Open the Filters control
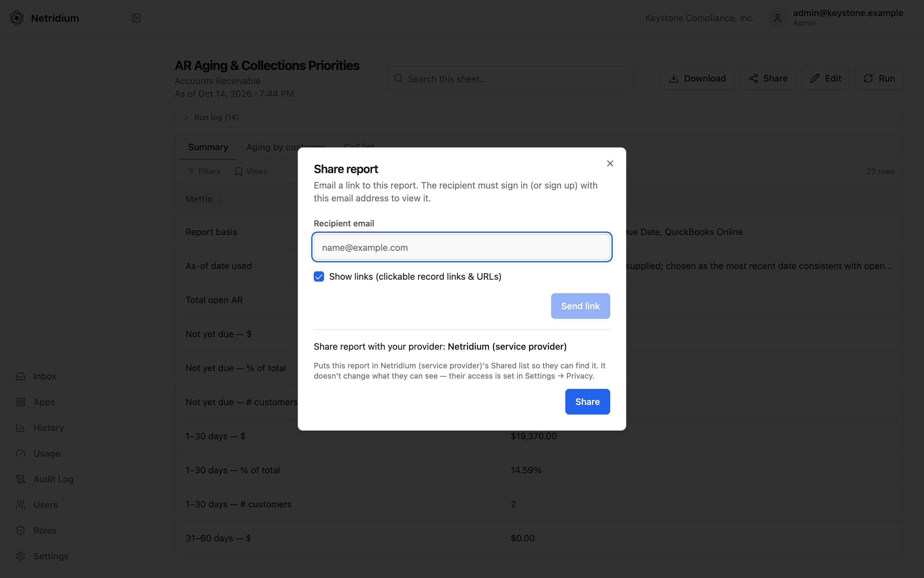The height and width of the screenshot is (578, 924). pos(204,171)
